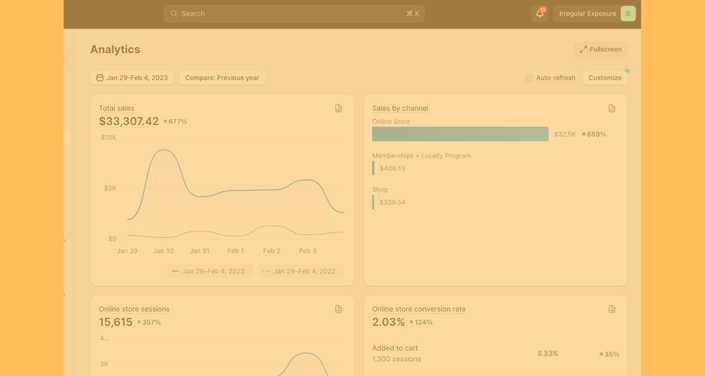Open the Sales by channel report icon
The height and width of the screenshot is (376, 705).
[x=611, y=108]
